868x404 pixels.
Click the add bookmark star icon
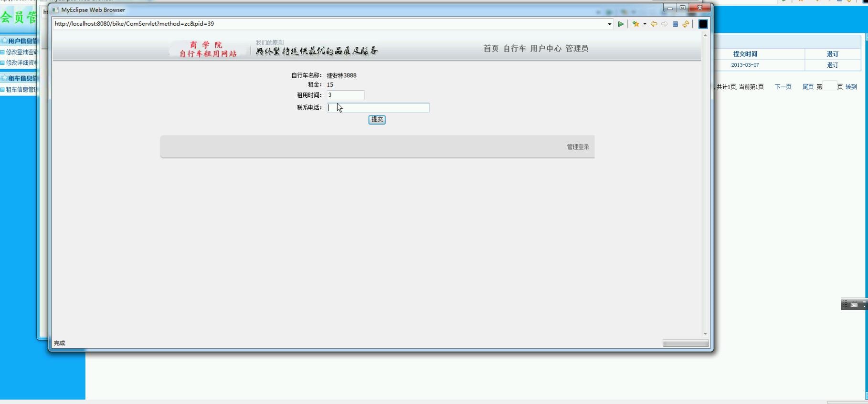pyautogui.click(x=635, y=24)
